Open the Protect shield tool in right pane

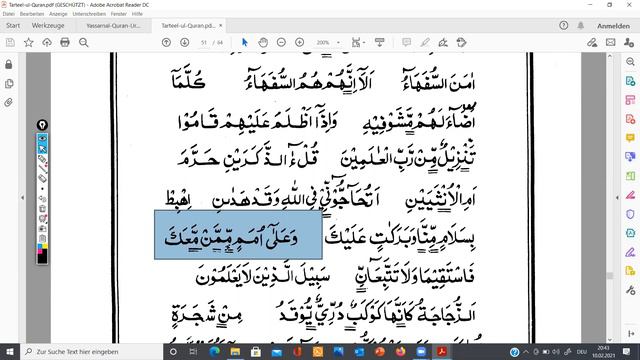(630, 214)
